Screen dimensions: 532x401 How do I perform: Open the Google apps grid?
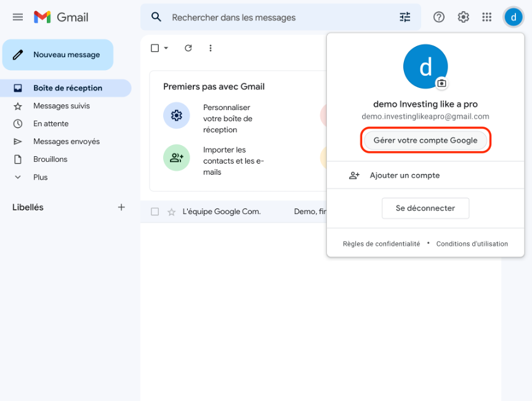(x=487, y=17)
